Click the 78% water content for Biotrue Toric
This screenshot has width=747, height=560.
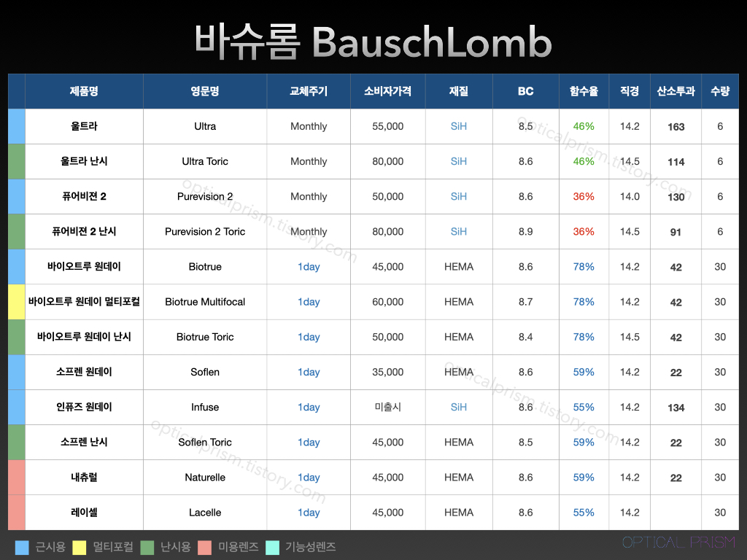[584, 337]
